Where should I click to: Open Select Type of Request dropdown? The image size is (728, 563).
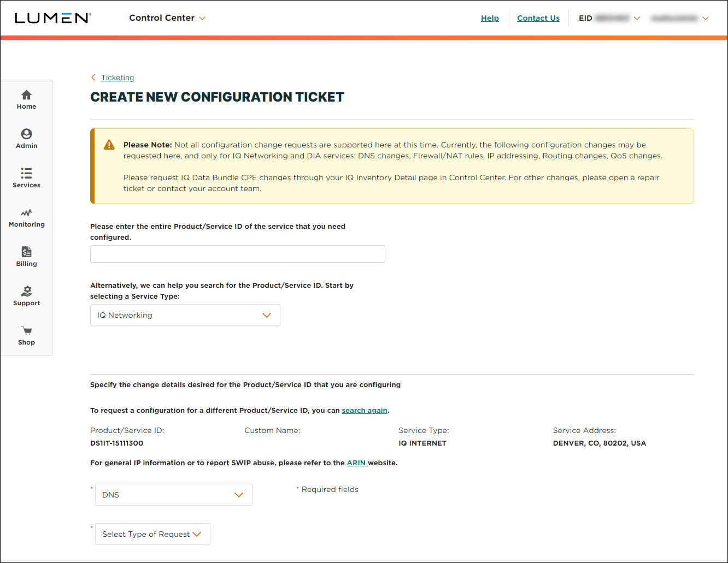152,534
